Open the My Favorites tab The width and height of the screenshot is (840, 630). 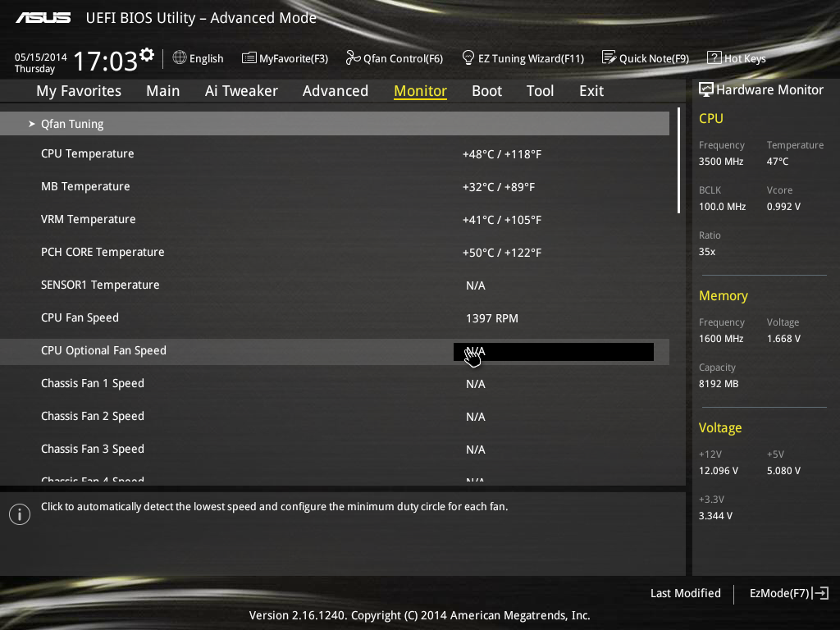79,91
